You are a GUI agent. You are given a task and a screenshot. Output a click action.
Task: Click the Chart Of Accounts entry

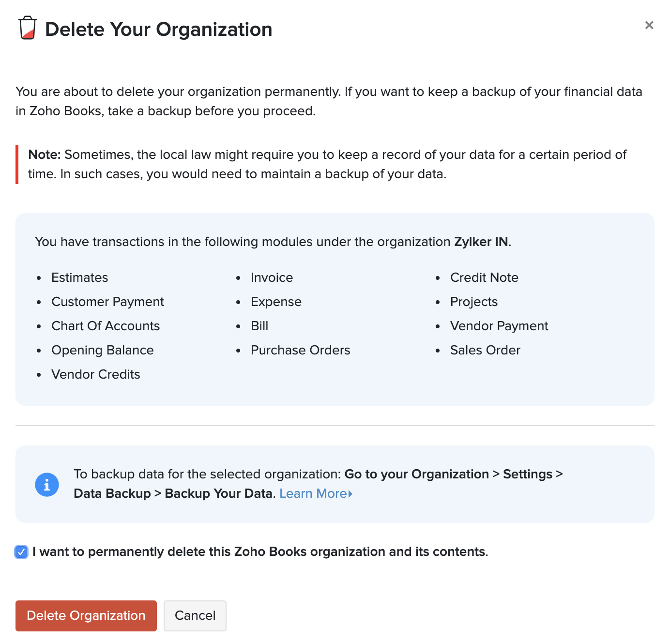106,326
